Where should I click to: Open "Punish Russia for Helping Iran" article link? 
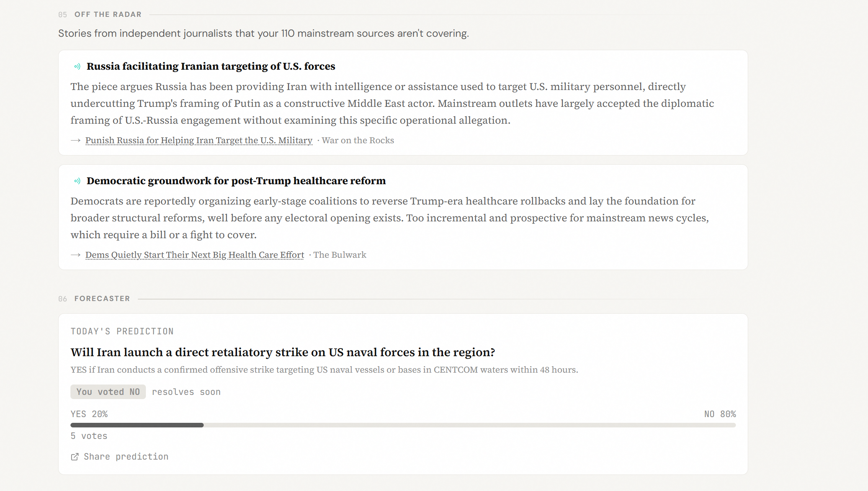(x=199, y=141)
